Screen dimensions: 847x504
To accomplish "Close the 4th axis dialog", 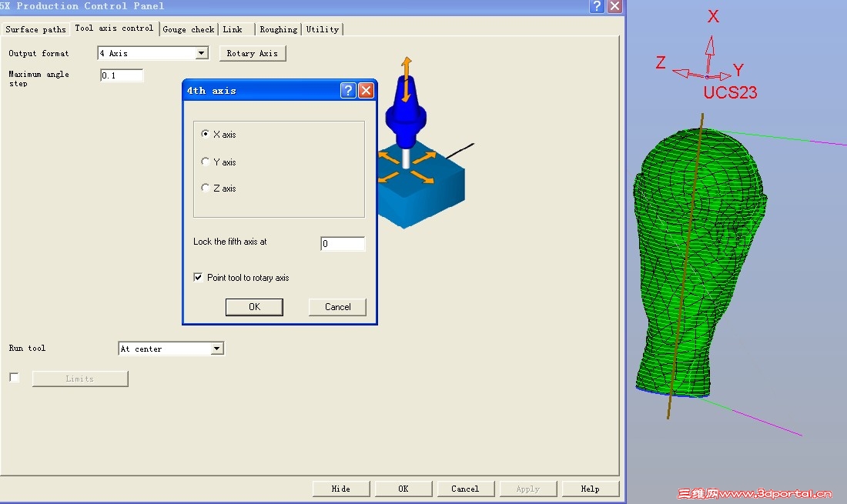I will 367,91.
